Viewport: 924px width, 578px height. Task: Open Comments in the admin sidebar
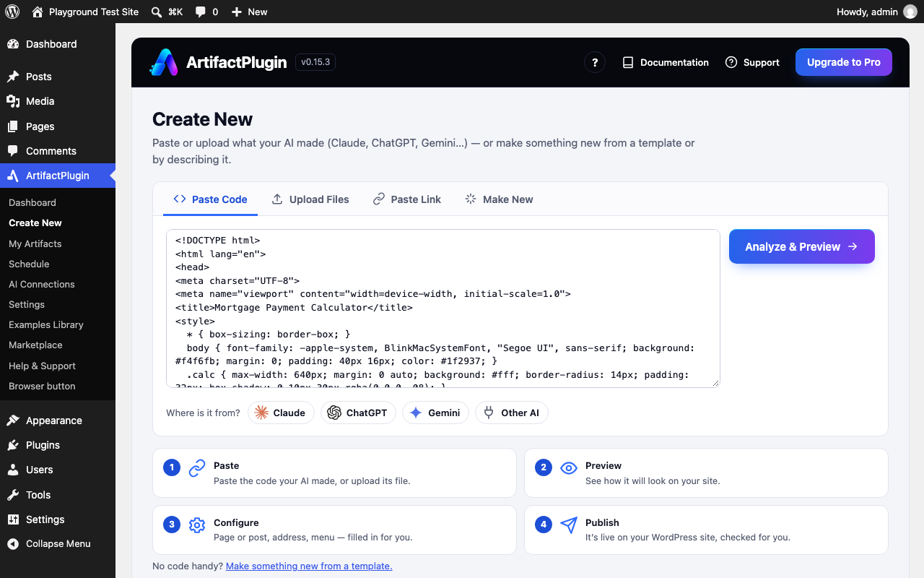click(58, 151)
